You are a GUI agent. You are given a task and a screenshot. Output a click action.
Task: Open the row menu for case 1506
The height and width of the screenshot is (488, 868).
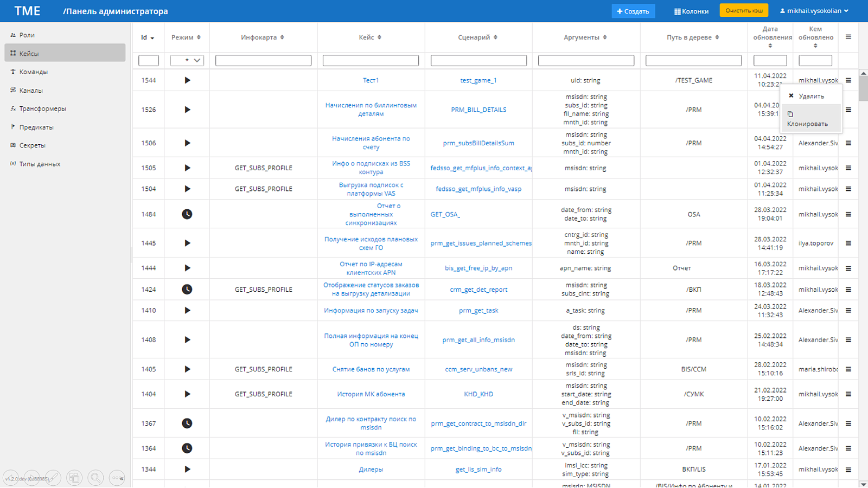click(x=848, y=143)
